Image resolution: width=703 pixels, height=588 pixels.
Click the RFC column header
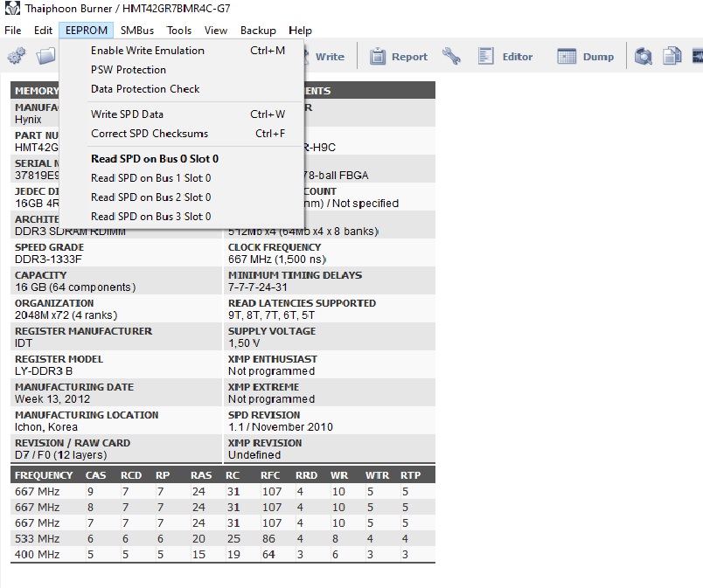click(270, 475)
